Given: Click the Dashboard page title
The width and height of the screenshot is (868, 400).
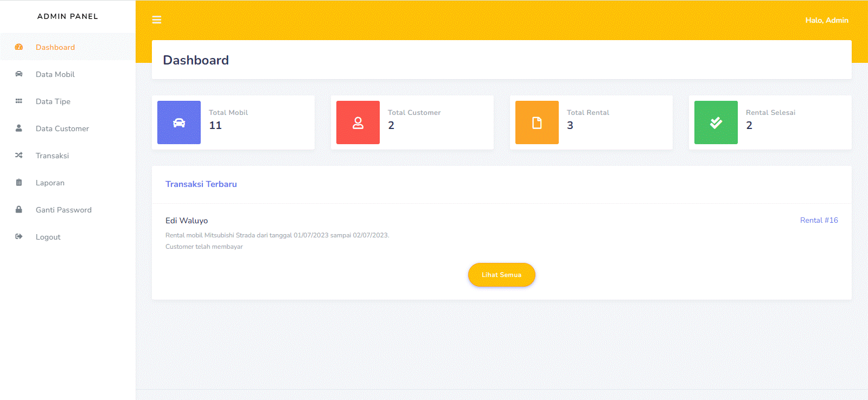Looking at the screenshot, I should click(x=196, y=60).
